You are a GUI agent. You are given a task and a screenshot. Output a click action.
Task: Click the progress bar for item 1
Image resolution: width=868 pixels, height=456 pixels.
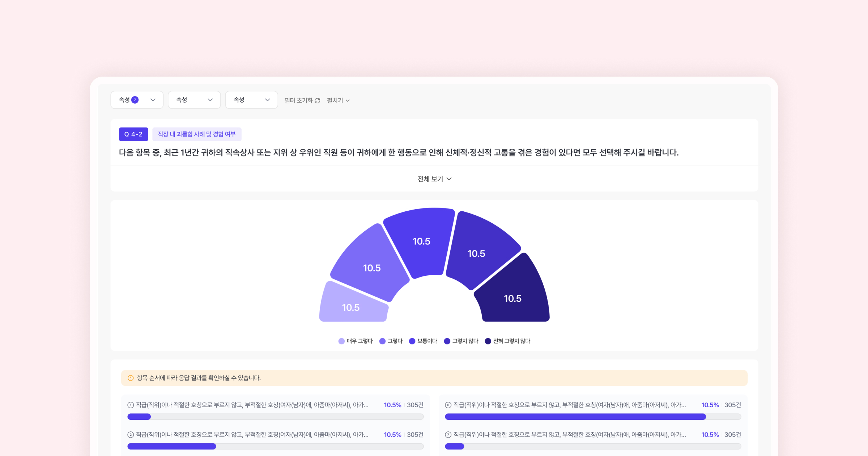[275, 417]
